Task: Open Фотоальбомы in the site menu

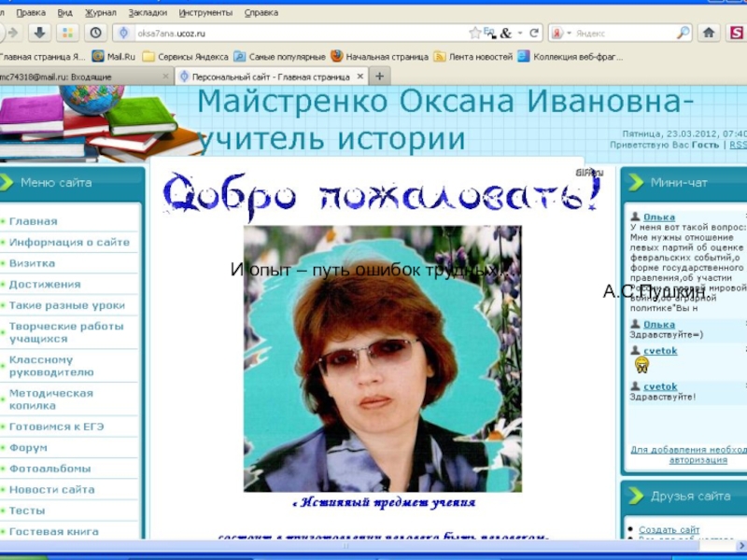Action: 49,469
